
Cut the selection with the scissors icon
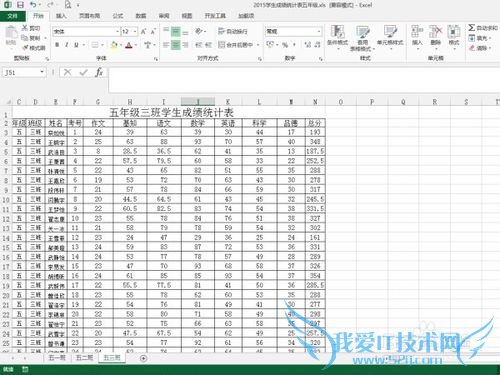31,28
